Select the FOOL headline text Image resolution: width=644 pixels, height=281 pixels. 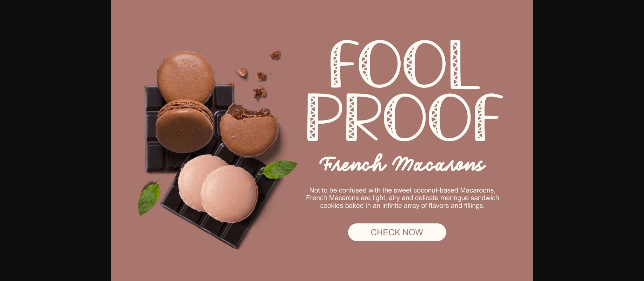pyautogui.click(x=405, y=64)
